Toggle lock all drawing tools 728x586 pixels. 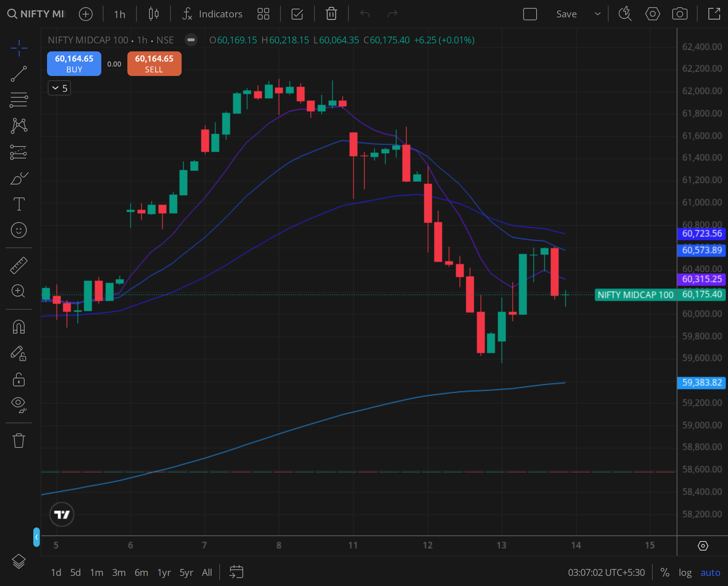point(19,380)
